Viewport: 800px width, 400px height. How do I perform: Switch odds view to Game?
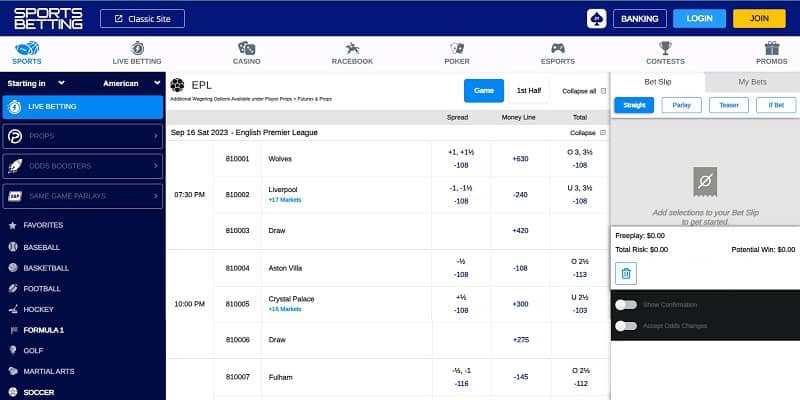pyautogui.click(x=484, y=90)
